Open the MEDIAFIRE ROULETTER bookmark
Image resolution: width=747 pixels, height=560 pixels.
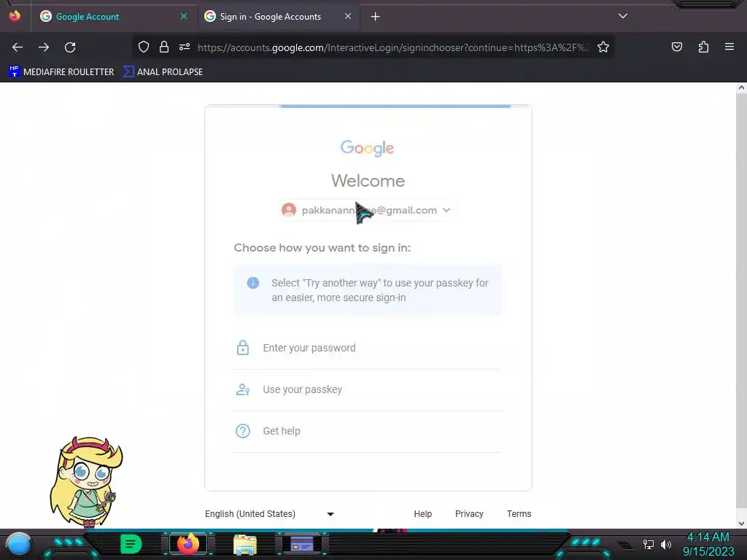click(x=61, y=72)
